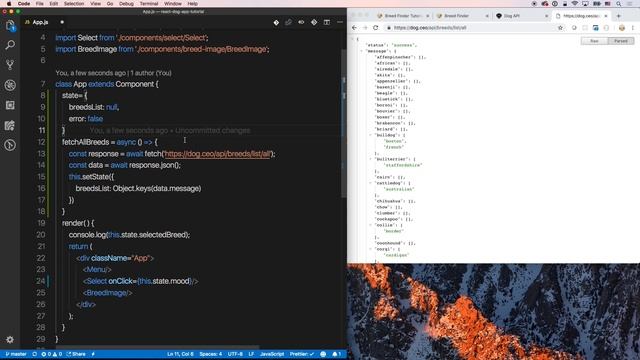The width and height of the screenshot is (640, 360).
Task: Open the Chrome profile avatar
Action: [622, 28]
